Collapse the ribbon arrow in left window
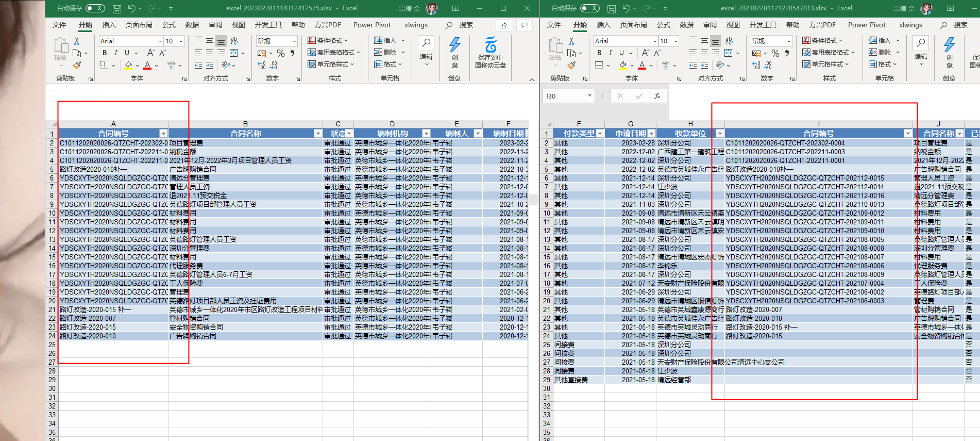This screenshot has height=441, width=980. click(x=532, y=79)
